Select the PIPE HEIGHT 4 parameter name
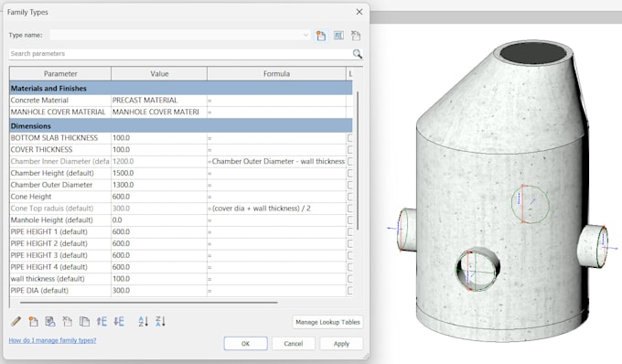 (x=49, y=267)
